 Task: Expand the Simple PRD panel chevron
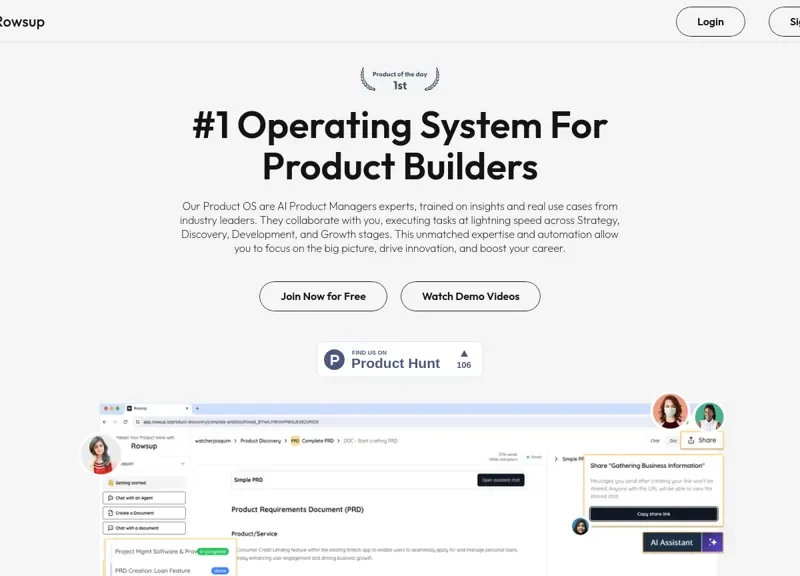(x=556, y=458)
